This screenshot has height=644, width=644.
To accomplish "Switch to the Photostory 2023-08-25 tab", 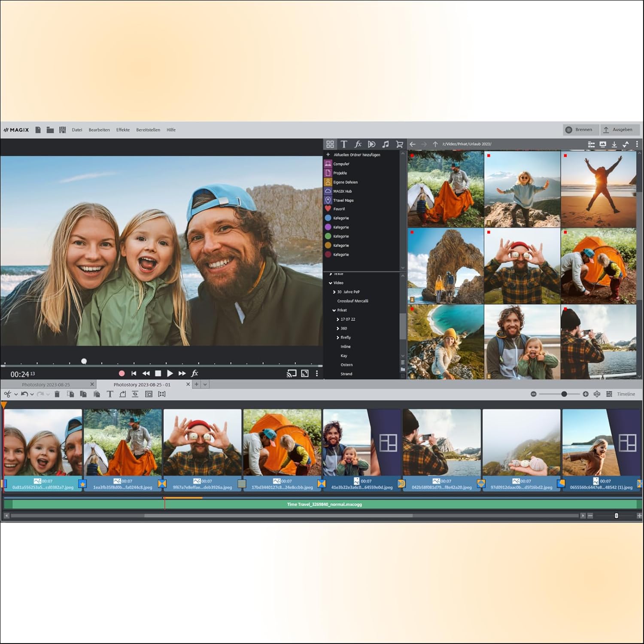I will tap(46, 385).
